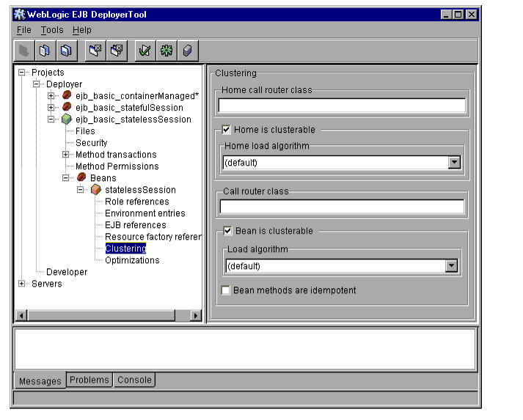Click the open book toolbar icon
This screenshot has width=523, height=420.
pos(45,51)
